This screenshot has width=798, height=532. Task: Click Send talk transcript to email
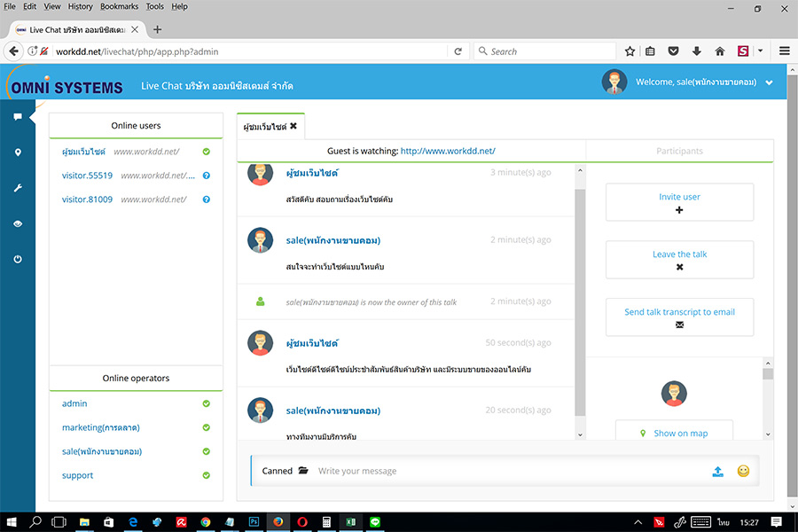click(x=679, y=317)
